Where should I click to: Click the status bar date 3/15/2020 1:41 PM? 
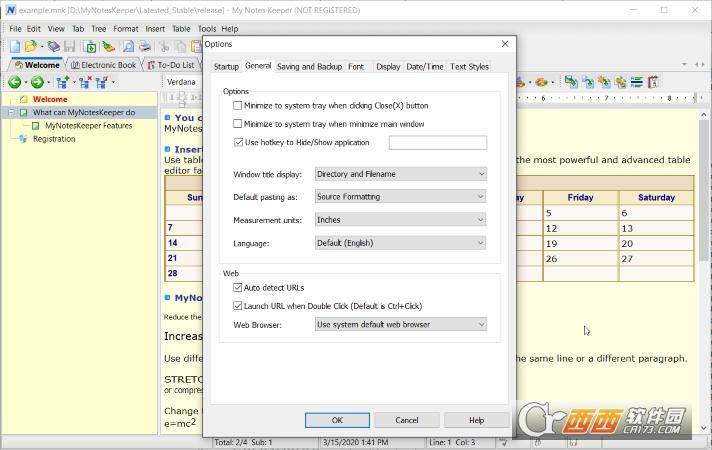[x=356, y=442]
